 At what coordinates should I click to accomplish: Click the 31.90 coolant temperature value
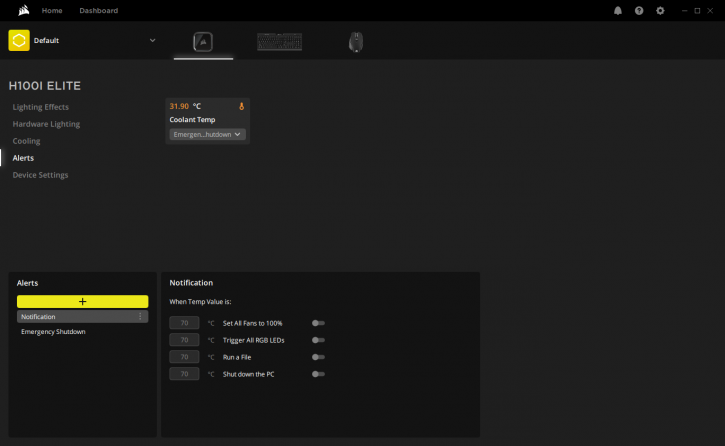[x=179, y=106]
